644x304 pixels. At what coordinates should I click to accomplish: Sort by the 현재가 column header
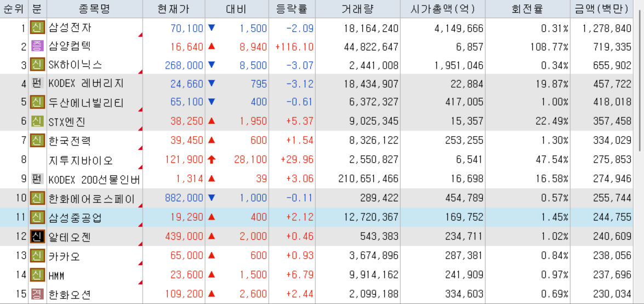pyautogui.click(x=174, y=9)
